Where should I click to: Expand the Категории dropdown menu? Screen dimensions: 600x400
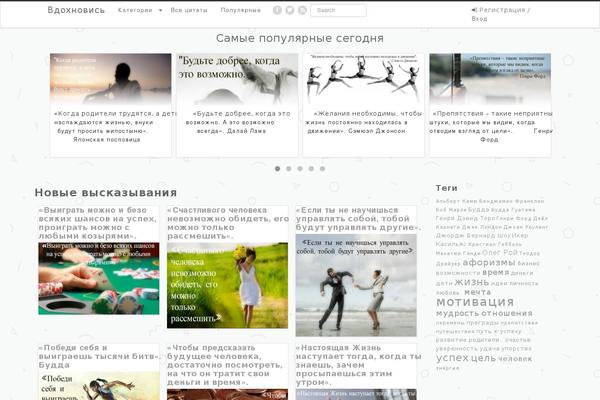(140, 10)
